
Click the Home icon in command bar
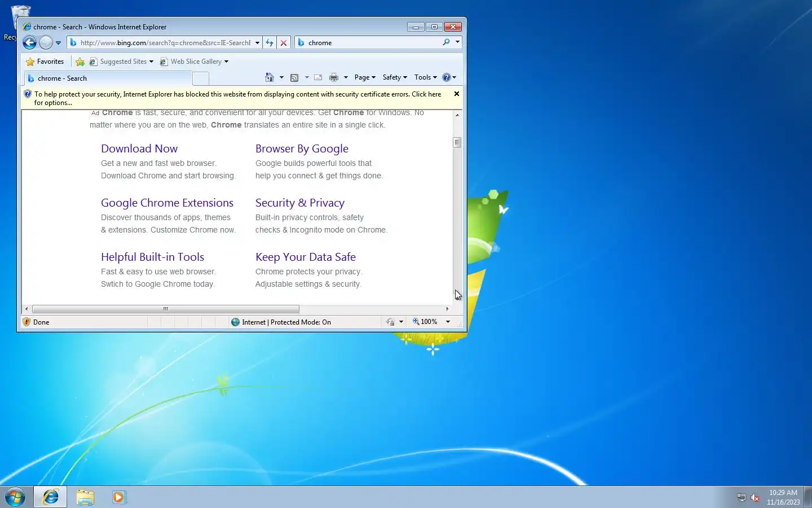point(270,77)
